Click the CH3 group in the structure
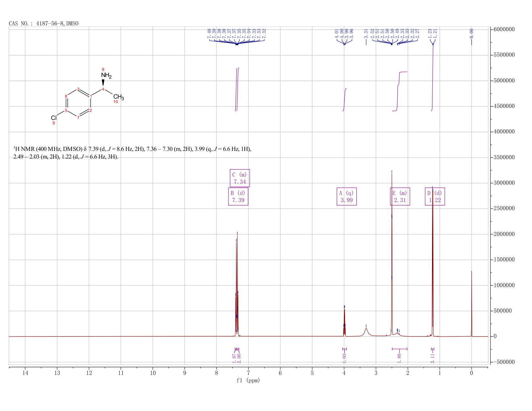The width and height of the screenshot is (532, 411). point(119,97)
